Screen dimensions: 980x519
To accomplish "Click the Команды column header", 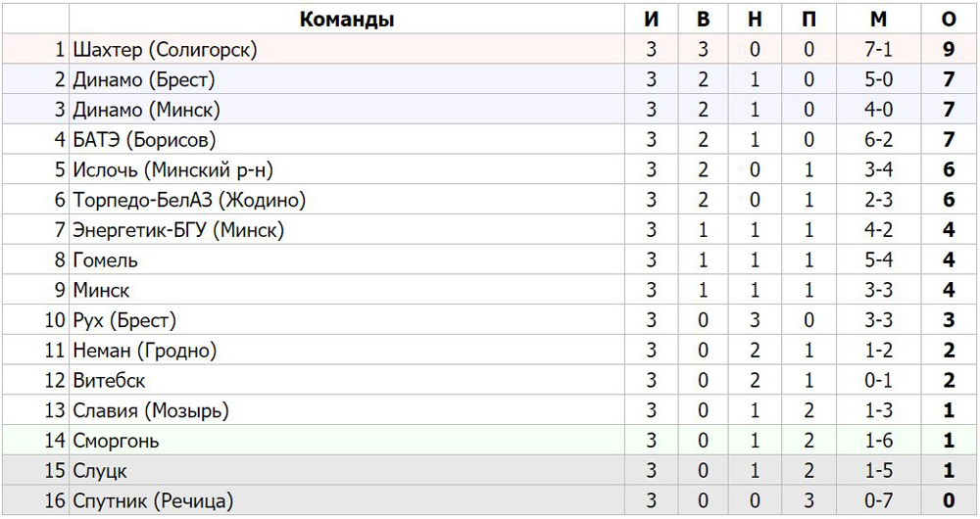I will pos(347,20).
